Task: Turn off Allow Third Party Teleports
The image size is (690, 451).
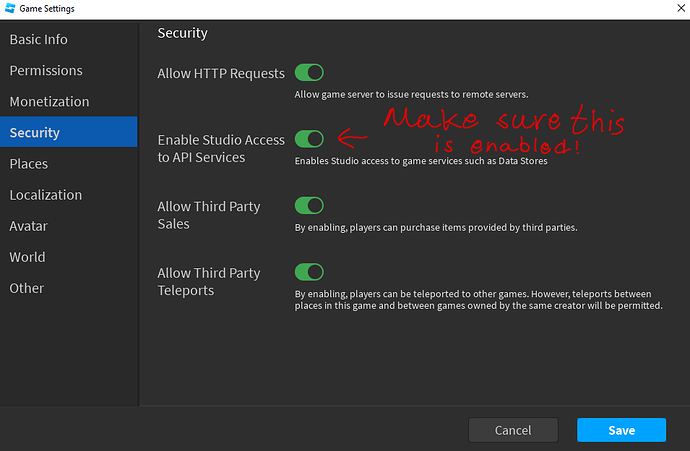Action: pyautogui.click(x=309, y=272)
